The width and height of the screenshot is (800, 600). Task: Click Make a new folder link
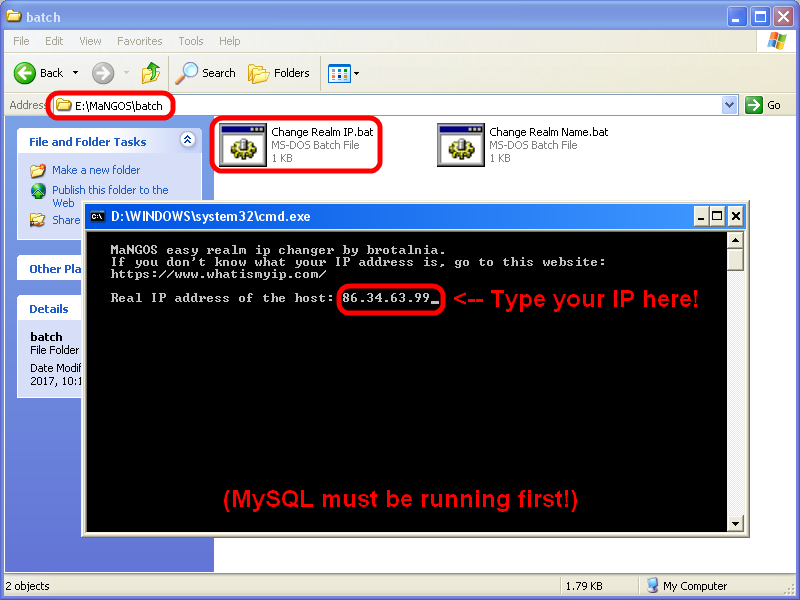coord(96,170)
